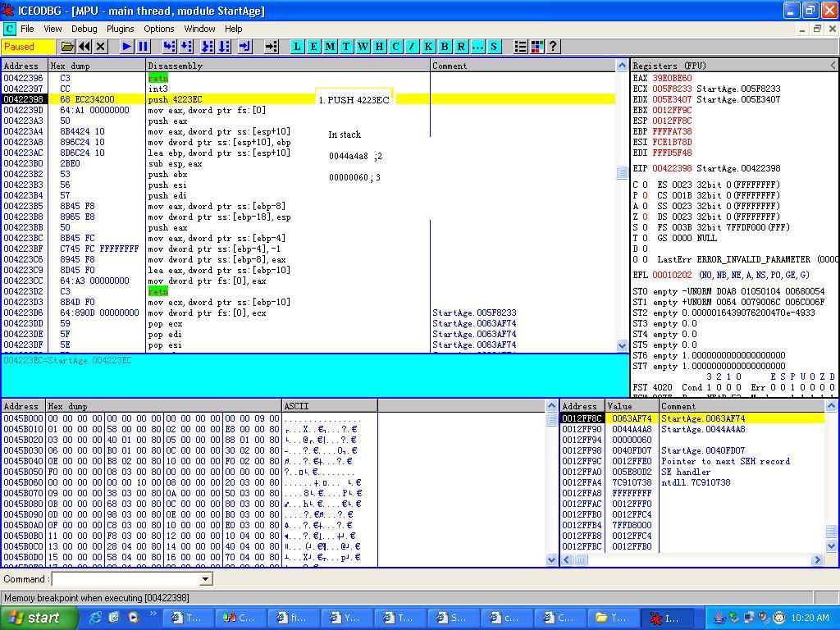The width and height of the screenshot is (840, 630).
Task: Click the disassembly pane scroll up arrow
Action: (x=622, y=66)
